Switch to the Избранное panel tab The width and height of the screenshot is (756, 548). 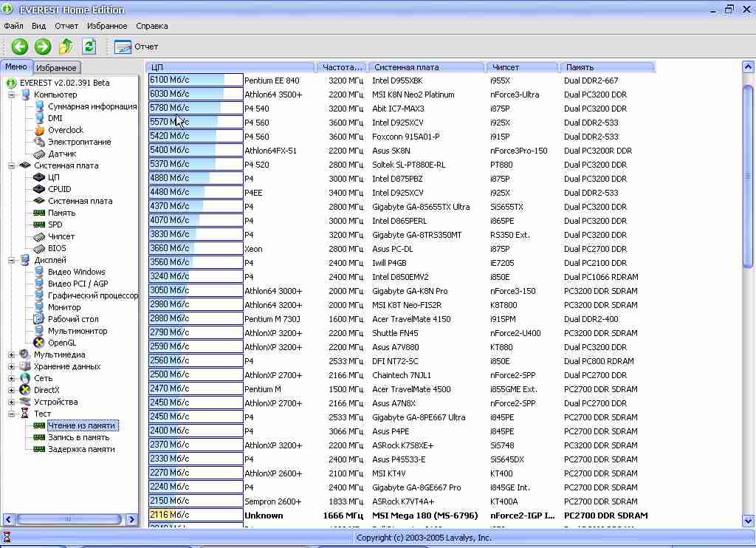click(x=56, y=67)
